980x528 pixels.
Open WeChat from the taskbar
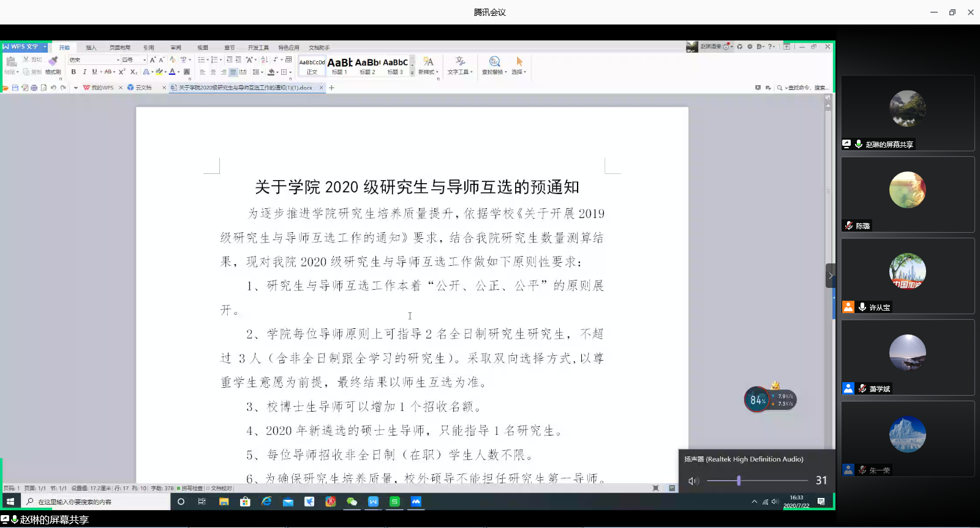pos(352,501)
